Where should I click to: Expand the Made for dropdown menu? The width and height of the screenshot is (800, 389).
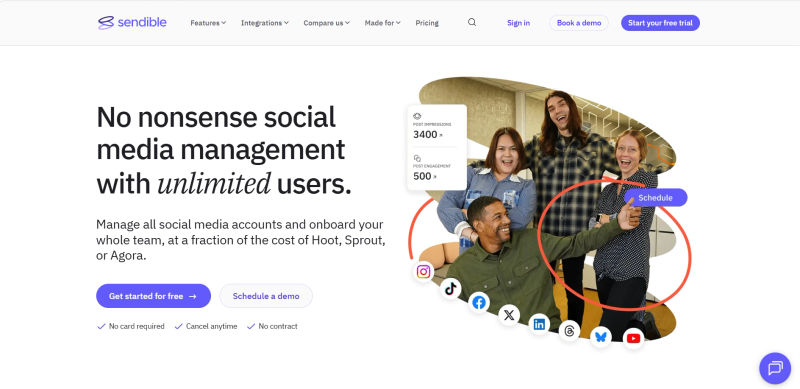(x=382, y=23)
